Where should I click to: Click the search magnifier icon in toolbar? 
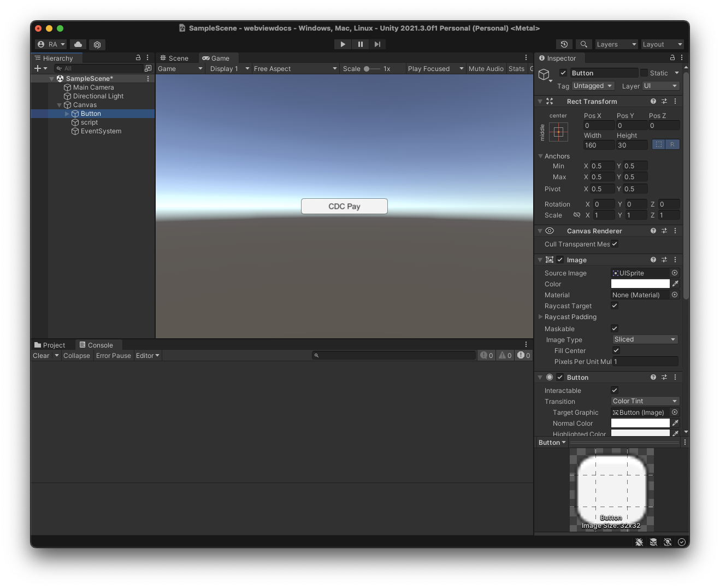[x=583, y=44]
